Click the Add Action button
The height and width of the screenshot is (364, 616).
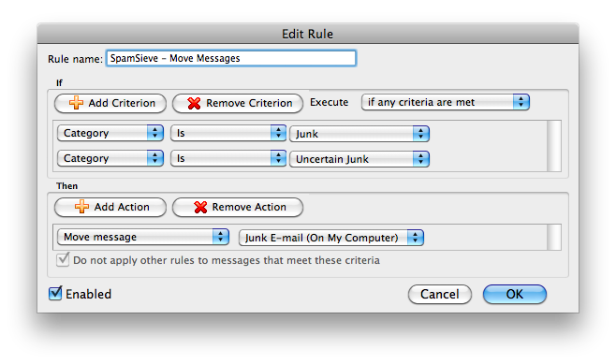[x=110, y=207]
